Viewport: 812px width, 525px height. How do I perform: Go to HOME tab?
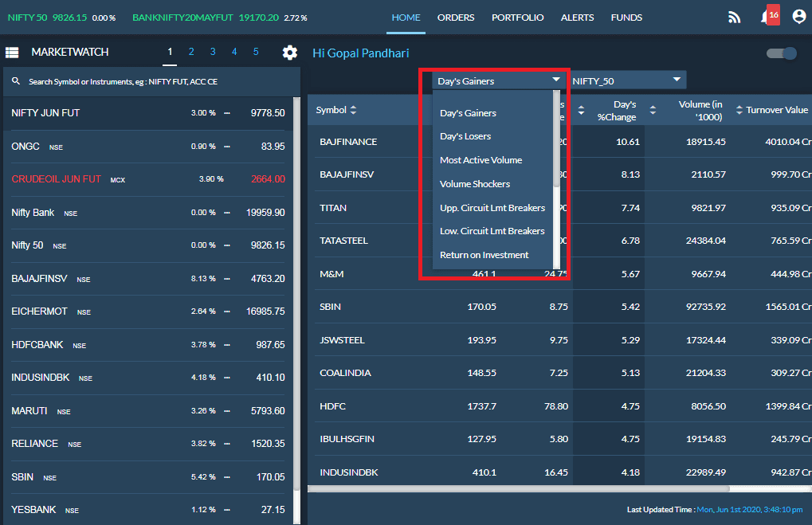click(x=406, y=18)
